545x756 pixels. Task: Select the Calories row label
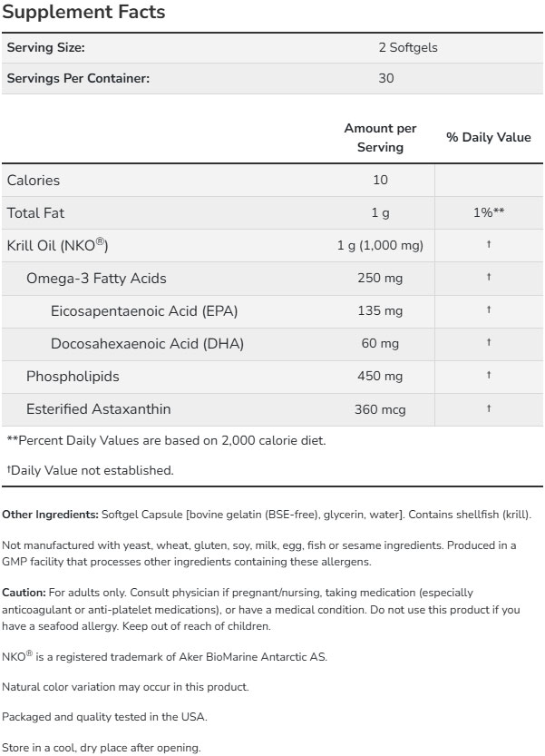click(34, 181)
